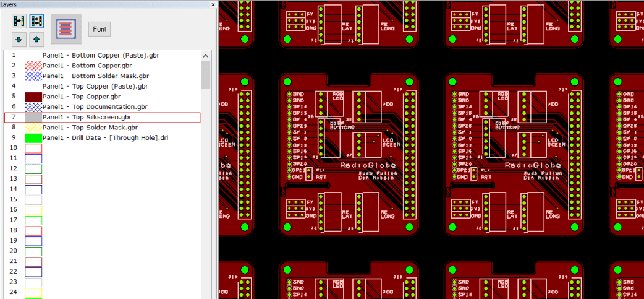
Task: Click empty yellow swatch on row 24
Action: (x=33, y=293)
